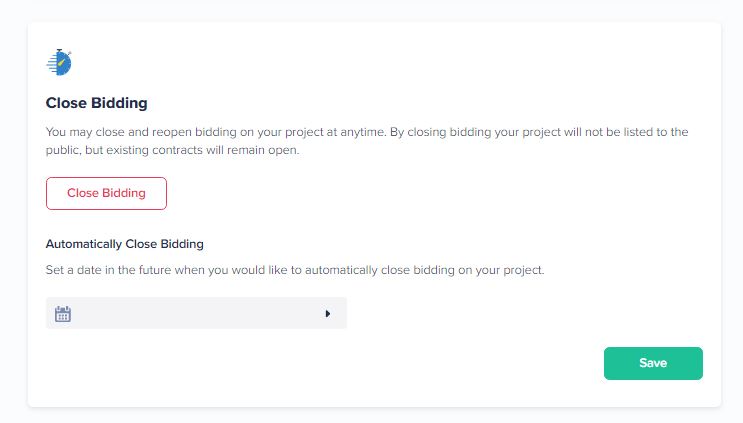Click the stopwatch graphic at the card top
743x423 pixels.
[59, 62]
